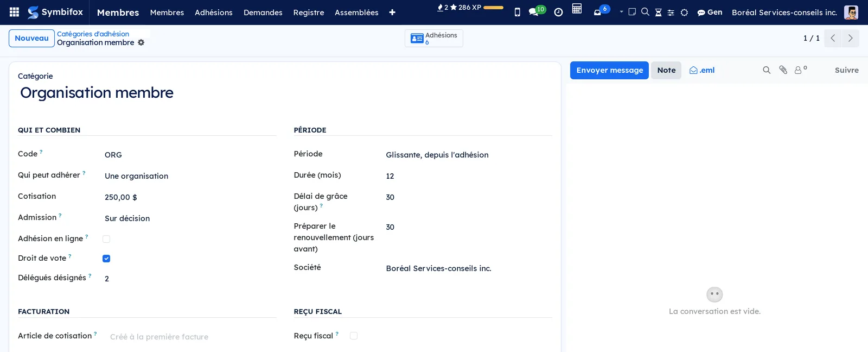Screen dimensions: 868x352
Task: Click the top bar search magnifier
Action: point(645,12)
